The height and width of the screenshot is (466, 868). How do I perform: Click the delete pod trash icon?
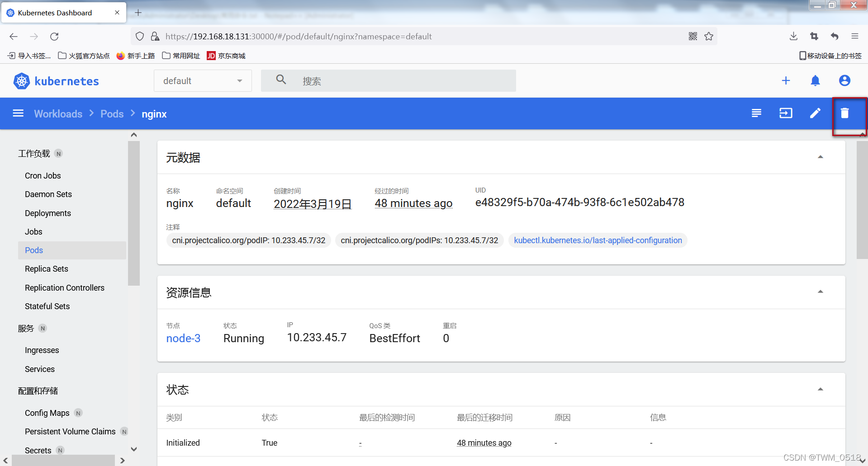844,113
